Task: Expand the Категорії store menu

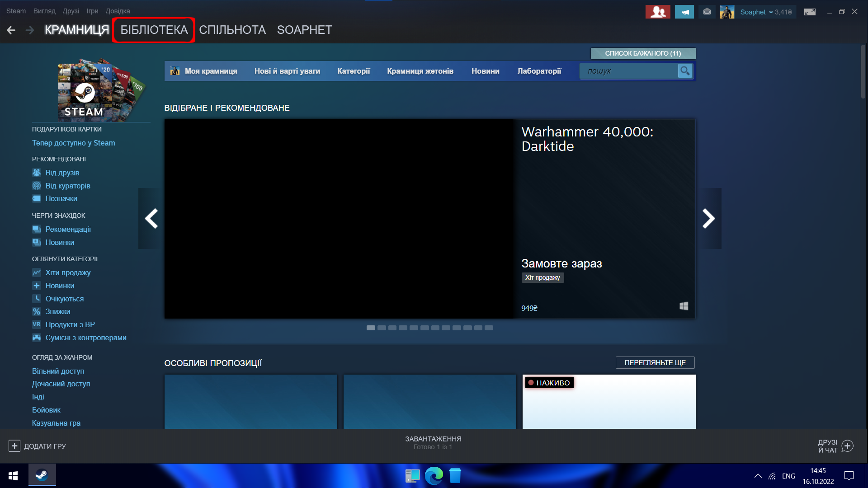Action: (x=354, y=71)
